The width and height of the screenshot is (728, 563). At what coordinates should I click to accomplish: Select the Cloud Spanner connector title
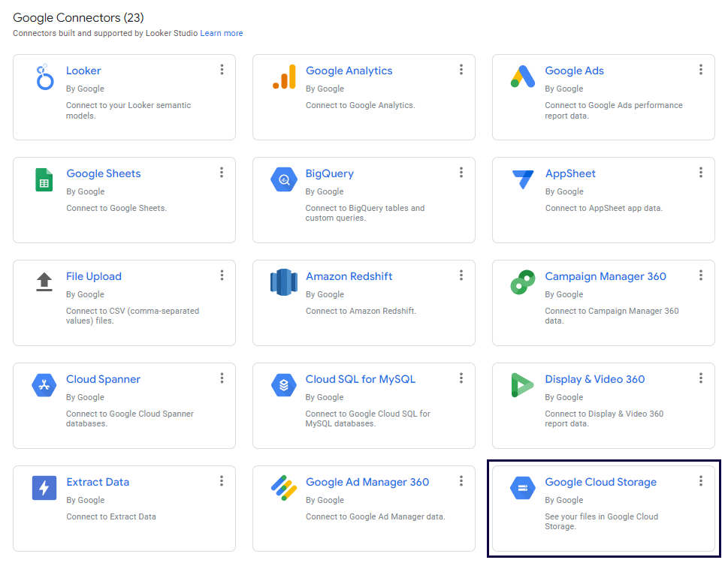[103, 379]
